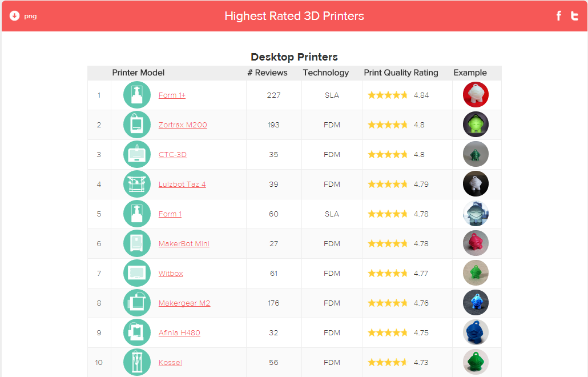Open the Form 1 link

(x=170, y=214)
